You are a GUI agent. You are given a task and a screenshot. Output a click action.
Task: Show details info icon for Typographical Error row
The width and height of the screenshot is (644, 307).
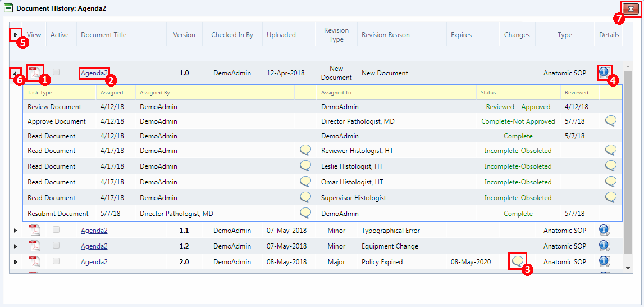604,231
